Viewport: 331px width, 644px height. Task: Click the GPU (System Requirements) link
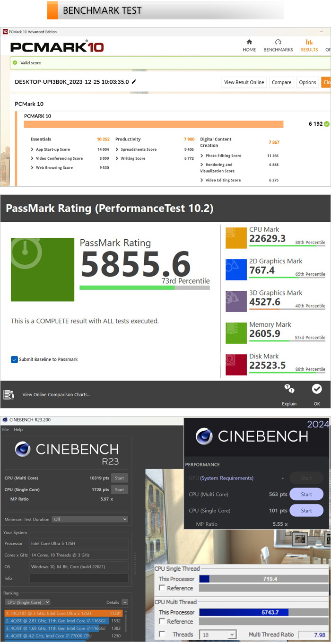226,478
